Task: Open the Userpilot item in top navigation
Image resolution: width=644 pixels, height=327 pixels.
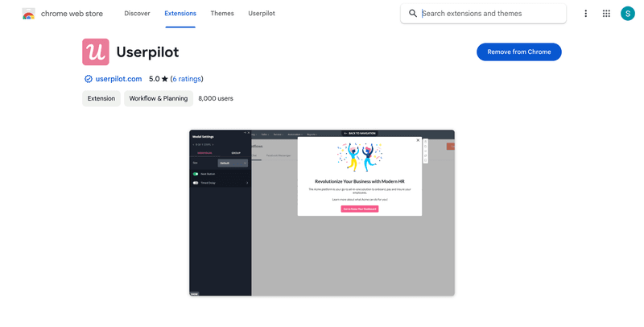Action: click(x=262, y=14)
